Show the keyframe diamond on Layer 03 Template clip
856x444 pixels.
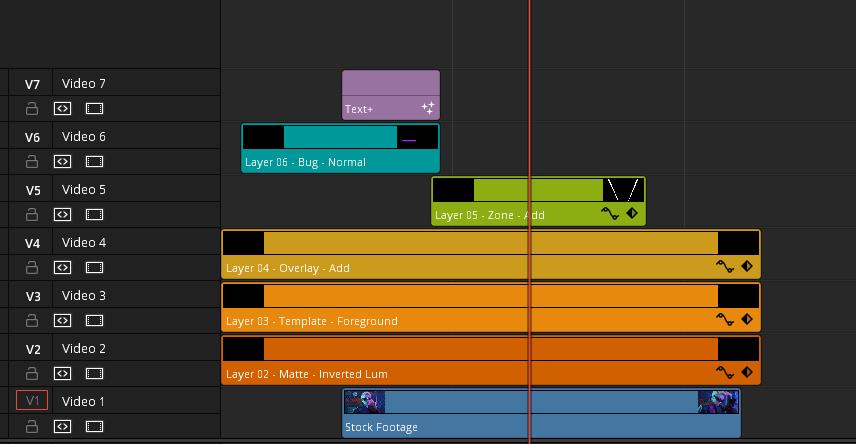747,319
